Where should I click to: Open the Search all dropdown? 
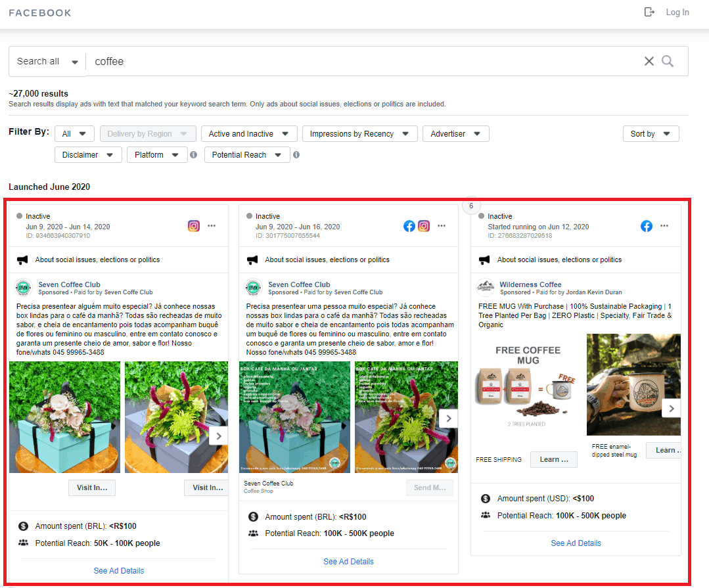(47, 61)
